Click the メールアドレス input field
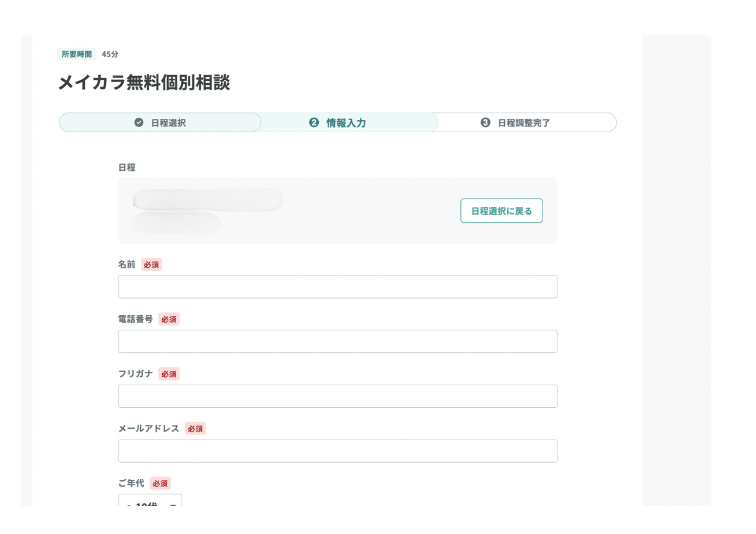 click(337, 451)
